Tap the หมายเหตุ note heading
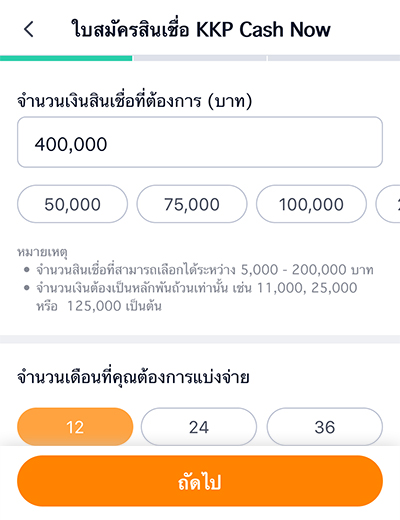400x520 pixels. (x=42, y=252)
